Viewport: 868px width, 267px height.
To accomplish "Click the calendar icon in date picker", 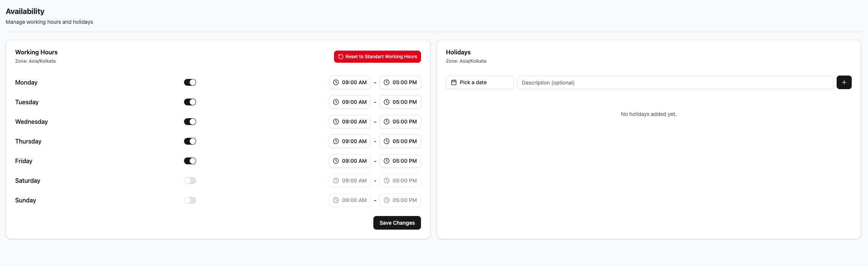I will 454,82.
